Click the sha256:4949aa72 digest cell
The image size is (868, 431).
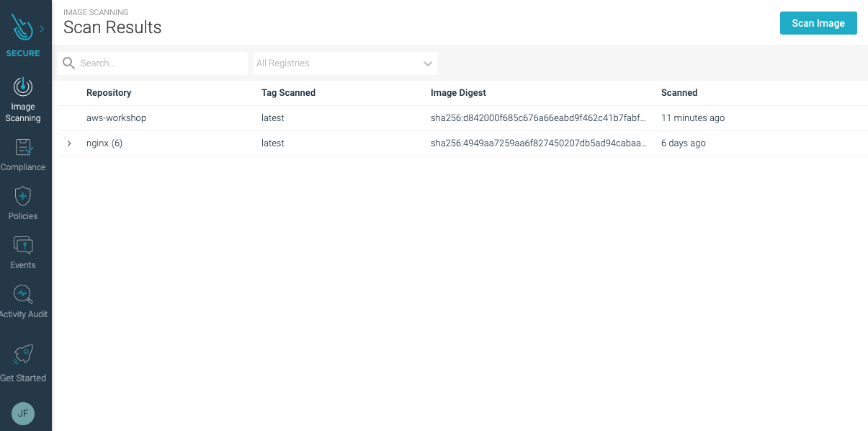pos(538,143)
